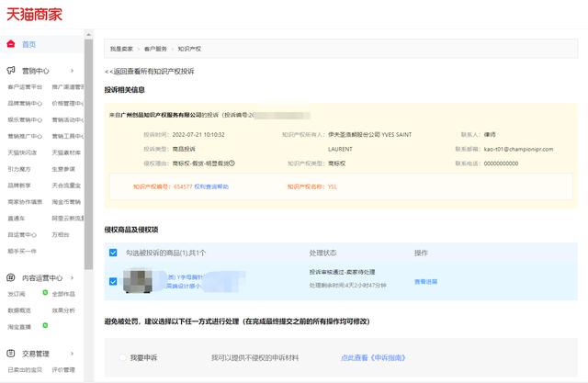Toggle the select-all 勾选被投诉的商品 checkbox
This screenshot has width=588, height=383.
click(113, 253)
